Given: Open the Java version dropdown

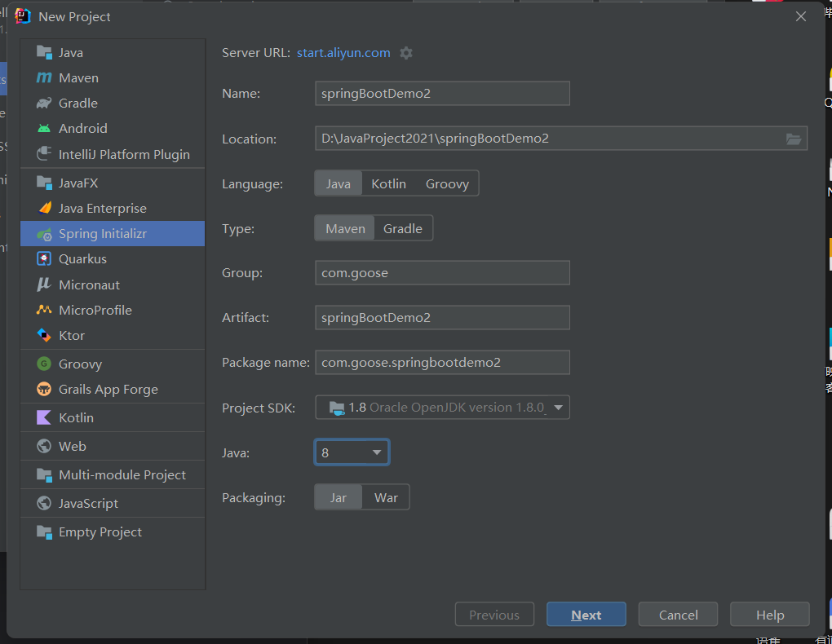Looking at the screenshot, I should pyautogui.click(x=352, y=452).
